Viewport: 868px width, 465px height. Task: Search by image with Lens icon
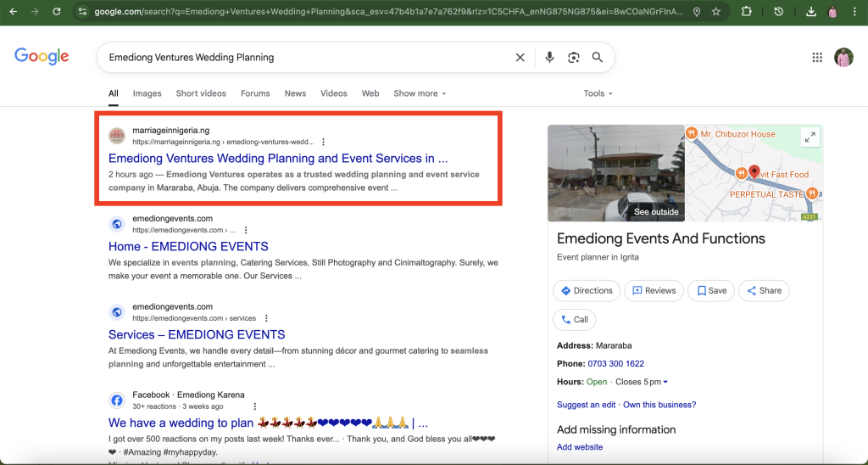coord(574,57)
